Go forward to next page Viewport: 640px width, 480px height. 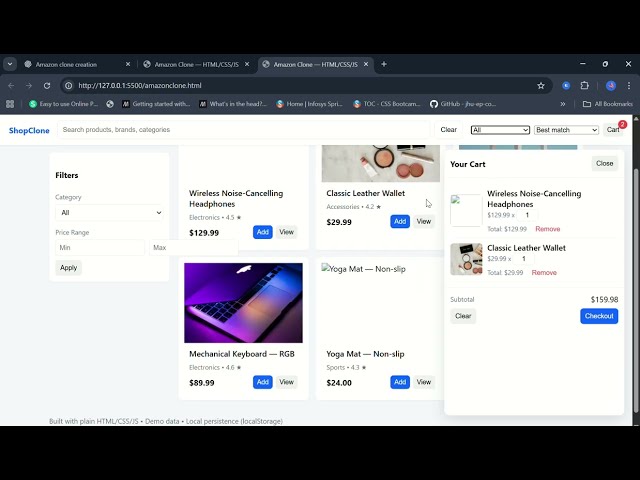point(29,86)
